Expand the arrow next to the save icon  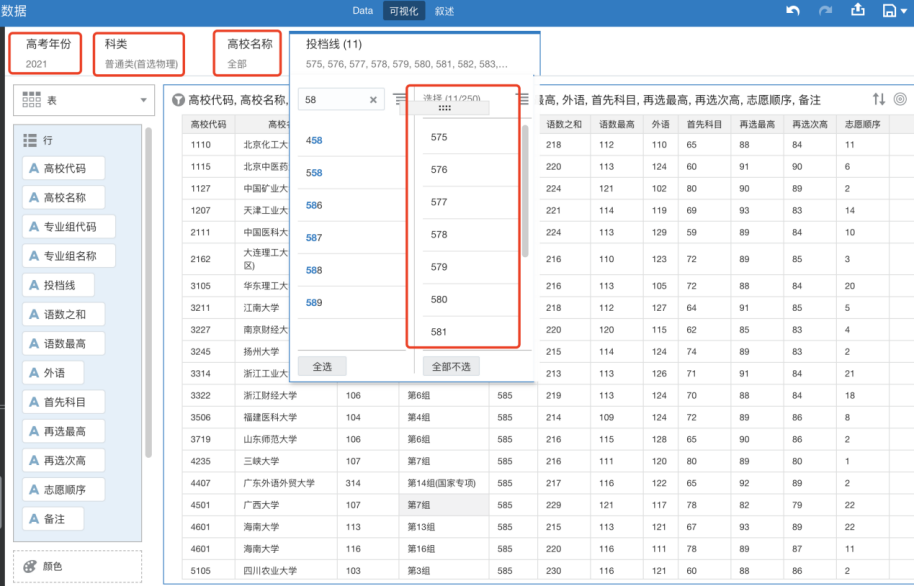pyautogui.click(x=904, y=11)
